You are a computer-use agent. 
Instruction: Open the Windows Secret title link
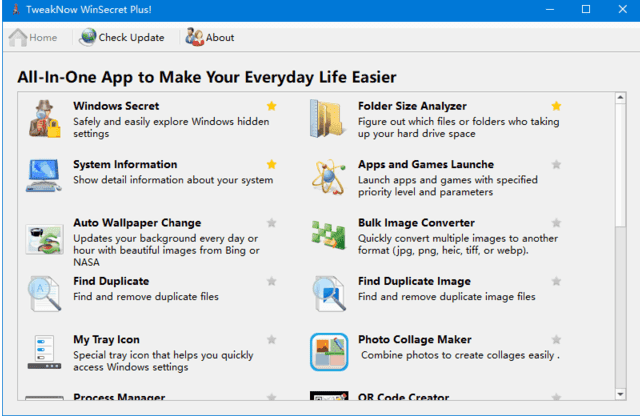[116, 106]
